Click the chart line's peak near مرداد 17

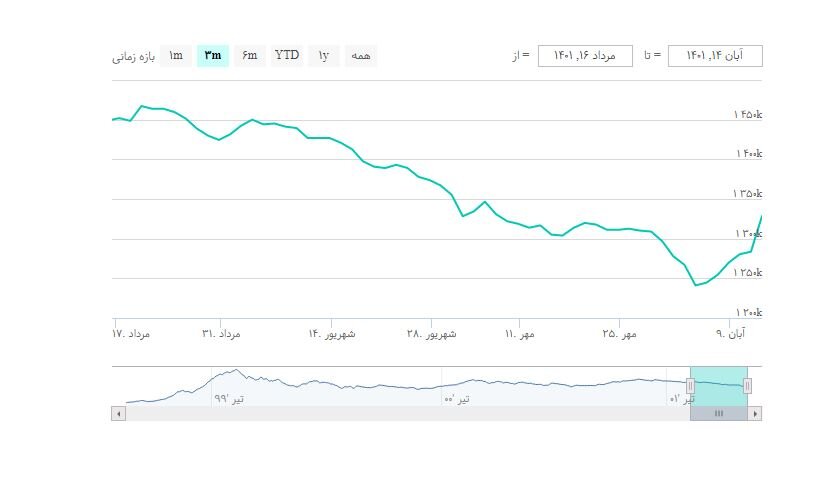point(142,105)
